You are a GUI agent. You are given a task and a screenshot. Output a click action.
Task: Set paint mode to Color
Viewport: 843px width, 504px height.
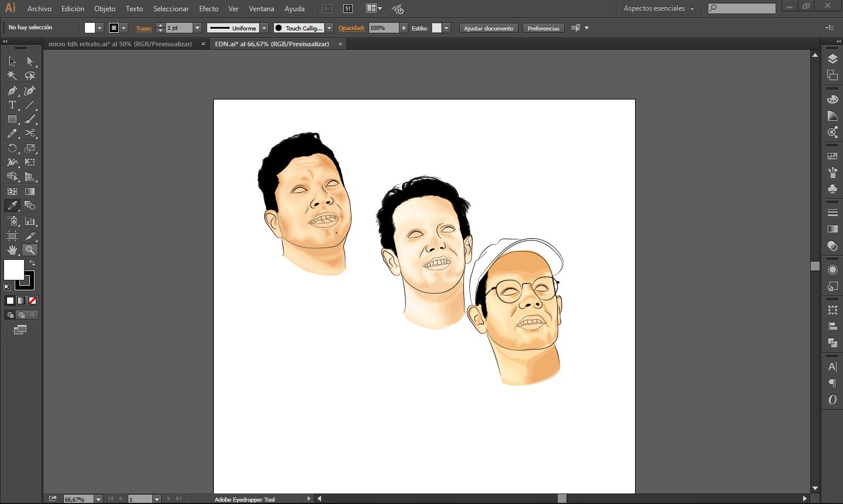coord(10,300)
